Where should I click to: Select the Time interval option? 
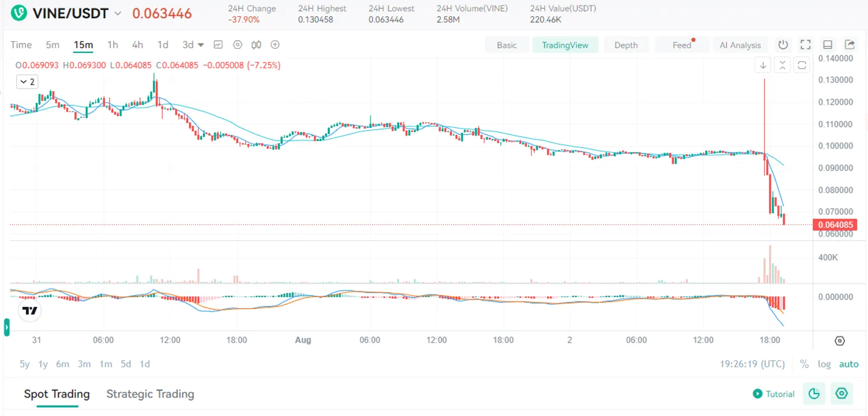tap(21, 45)
